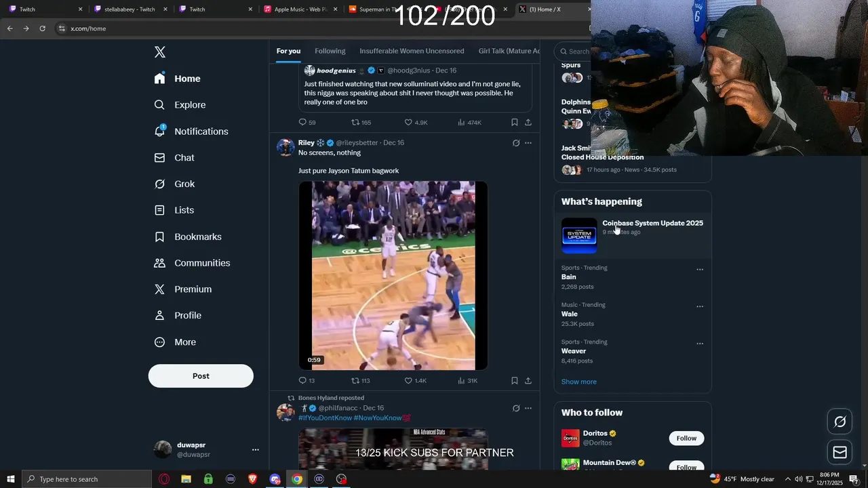
Task: Switch to Insufferable Women Uncensored tab
Action: point(412,51)
